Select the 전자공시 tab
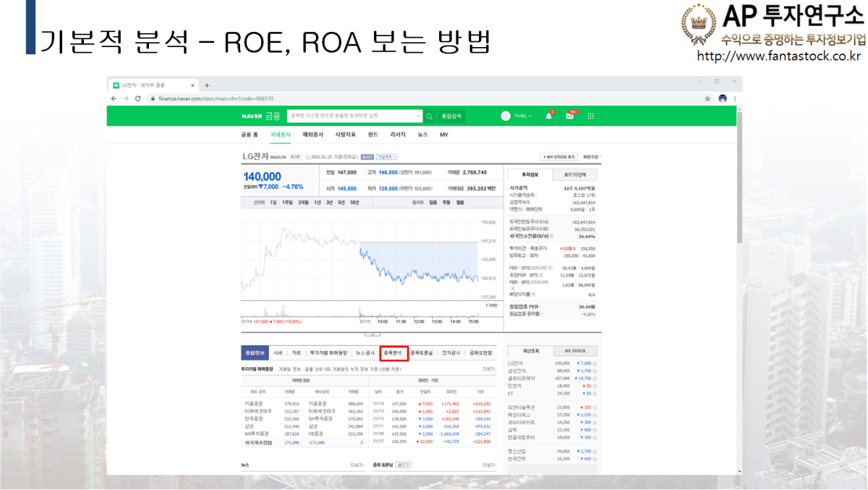The image size is (868, 490). (x=451, y=352)
